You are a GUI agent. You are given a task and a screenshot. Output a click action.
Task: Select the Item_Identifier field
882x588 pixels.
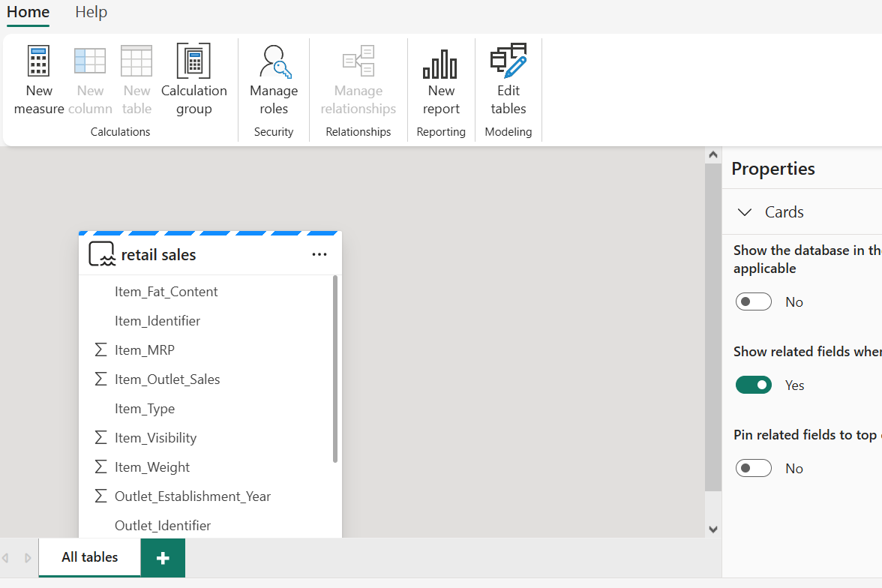pyautogui.click(x=157, y=321)
